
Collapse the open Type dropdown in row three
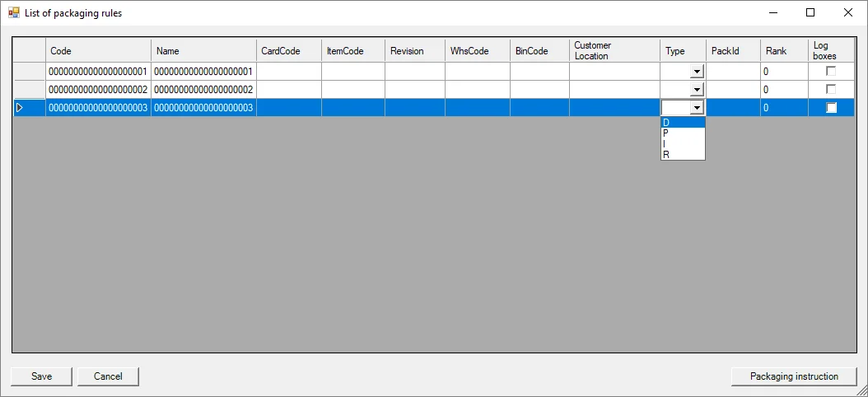coord(697,108)
